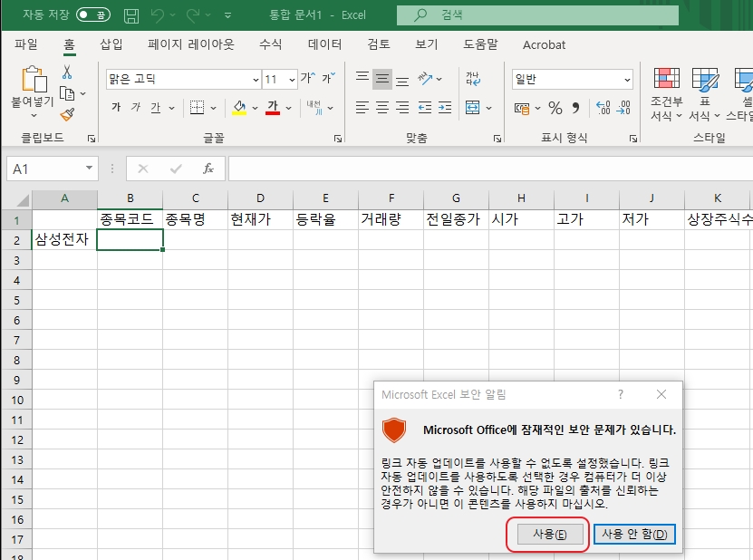This screenshot has width=753, height=560.
Task: Open the Font Color dropdown arrow
Action: click(x=289, y=108)
